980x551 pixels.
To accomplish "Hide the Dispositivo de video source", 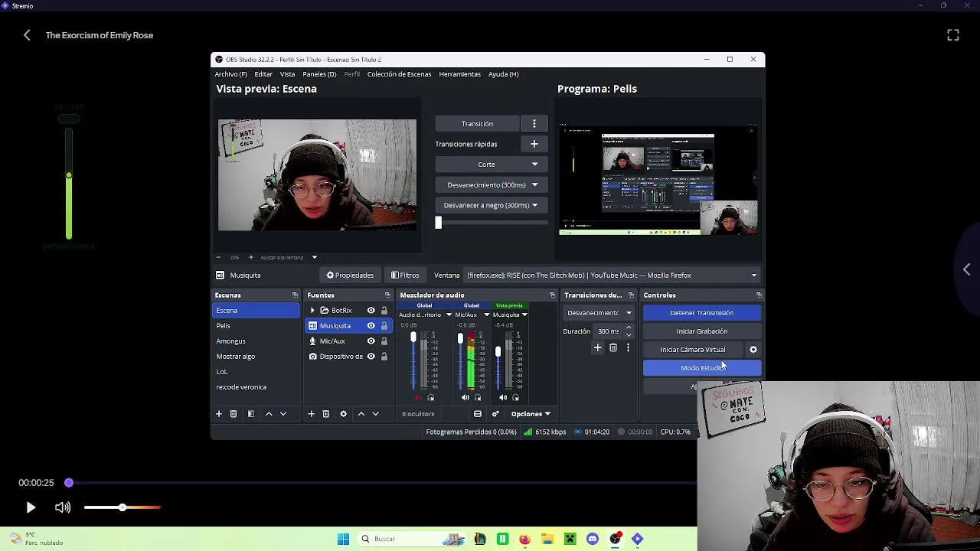I will pos(371,357).
